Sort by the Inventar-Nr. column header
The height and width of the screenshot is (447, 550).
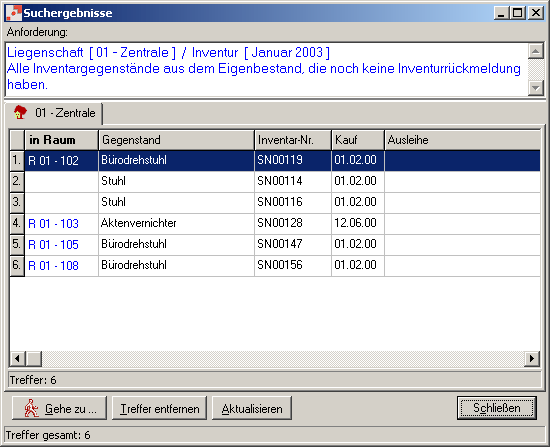click(x=293, y=140)
